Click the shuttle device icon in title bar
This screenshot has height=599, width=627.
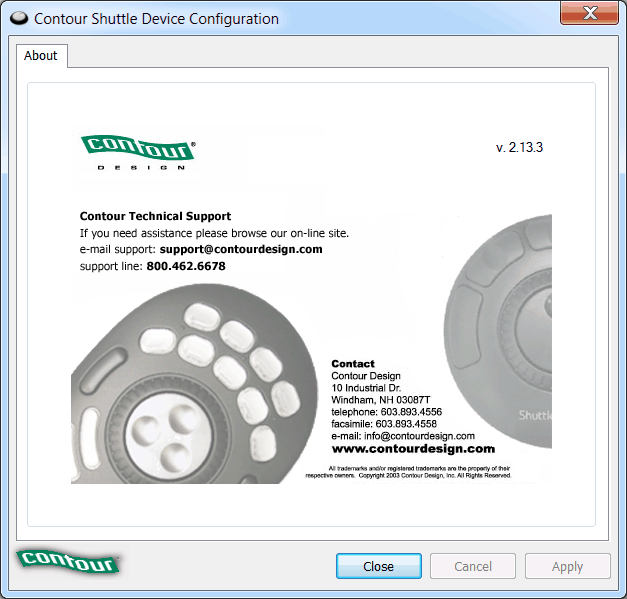click(19, 18)
